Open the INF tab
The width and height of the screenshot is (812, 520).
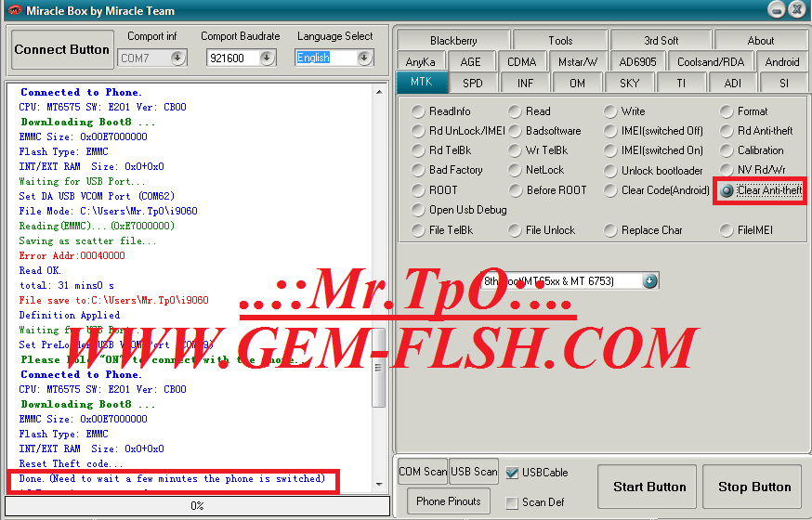[525, 83]
